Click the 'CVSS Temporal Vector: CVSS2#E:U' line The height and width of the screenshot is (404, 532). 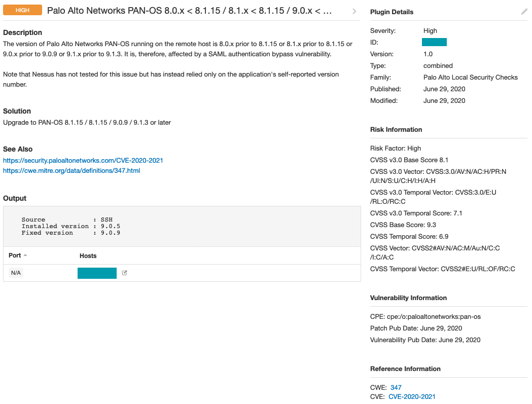[443, 269]
